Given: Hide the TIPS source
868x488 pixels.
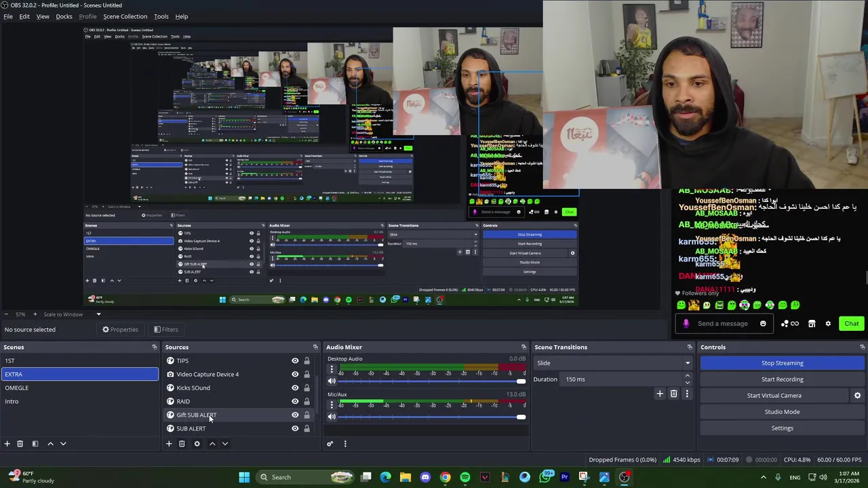Looking at the screenshot, I should (295, 361).
